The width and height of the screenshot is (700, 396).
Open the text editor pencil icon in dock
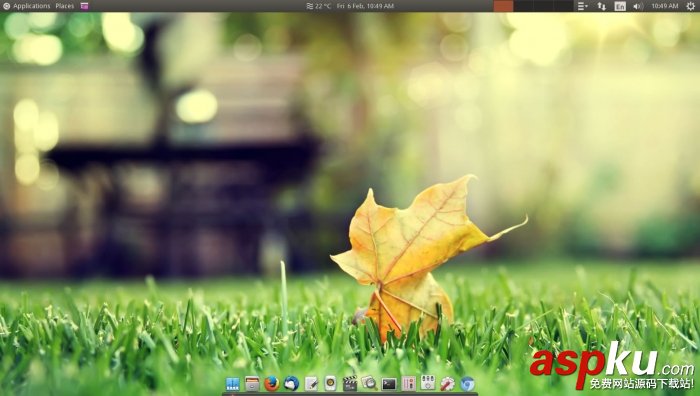(311, 383)
